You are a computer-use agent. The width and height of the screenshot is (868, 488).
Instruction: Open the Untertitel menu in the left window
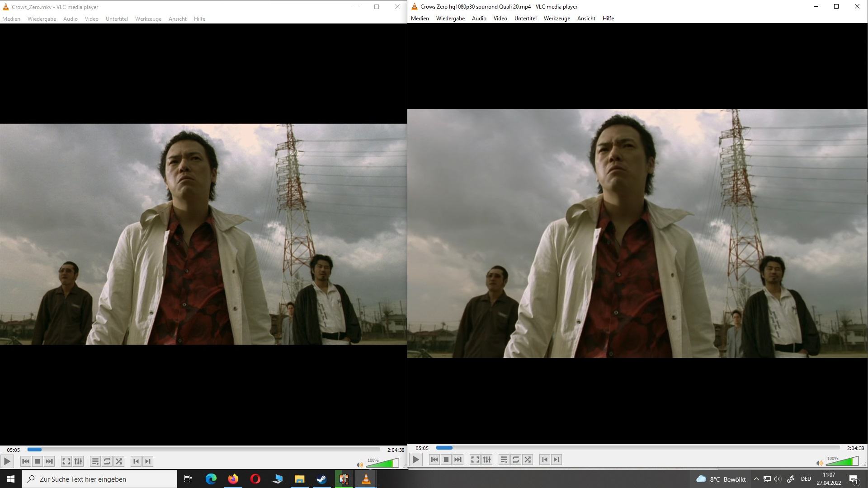(x=117, y=19)
